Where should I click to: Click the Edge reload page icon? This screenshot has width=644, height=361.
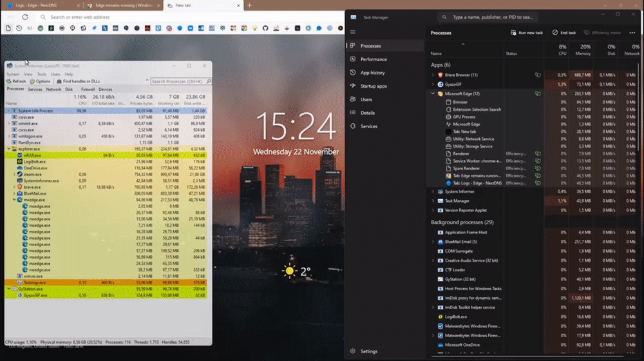click(25, 17)
